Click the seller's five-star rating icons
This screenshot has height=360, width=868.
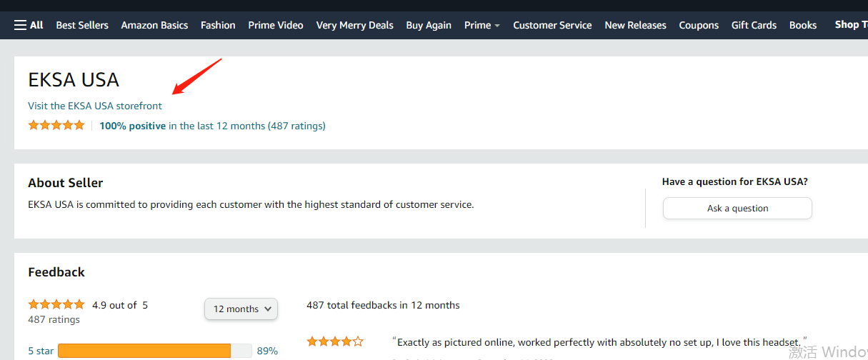(56, 125)
